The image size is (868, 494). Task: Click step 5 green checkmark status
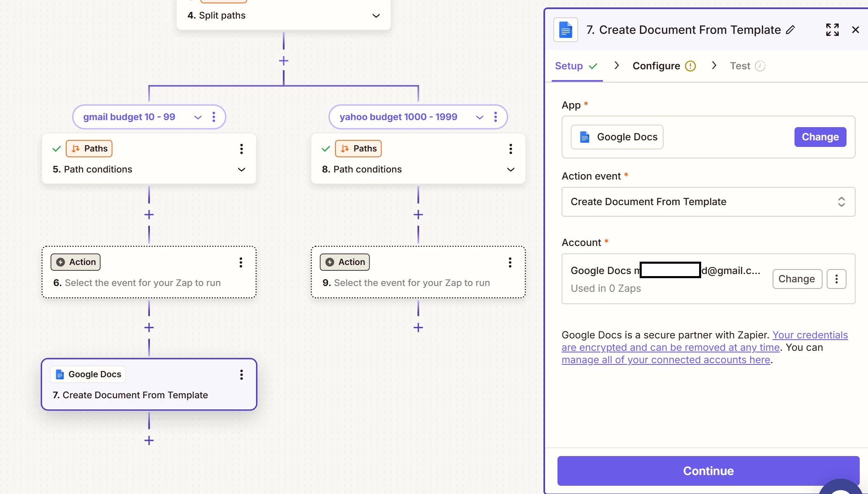pos(57,149)
